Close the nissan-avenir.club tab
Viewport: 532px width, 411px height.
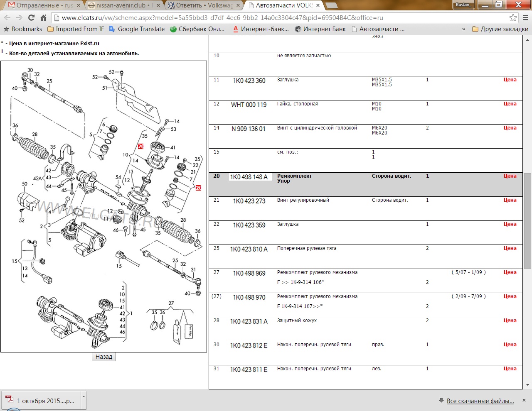click(158, 5)
